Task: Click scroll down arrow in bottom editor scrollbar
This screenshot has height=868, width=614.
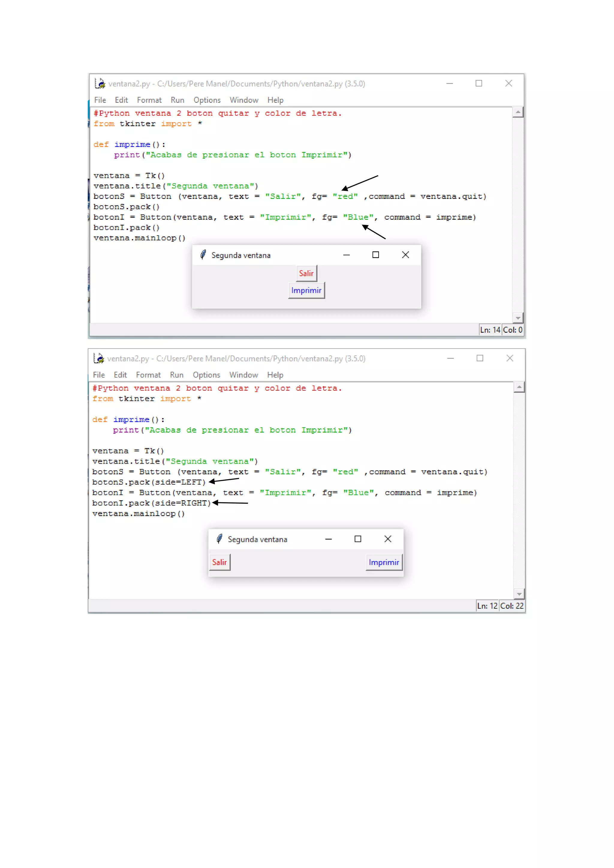Action: [x=519, y=594]
